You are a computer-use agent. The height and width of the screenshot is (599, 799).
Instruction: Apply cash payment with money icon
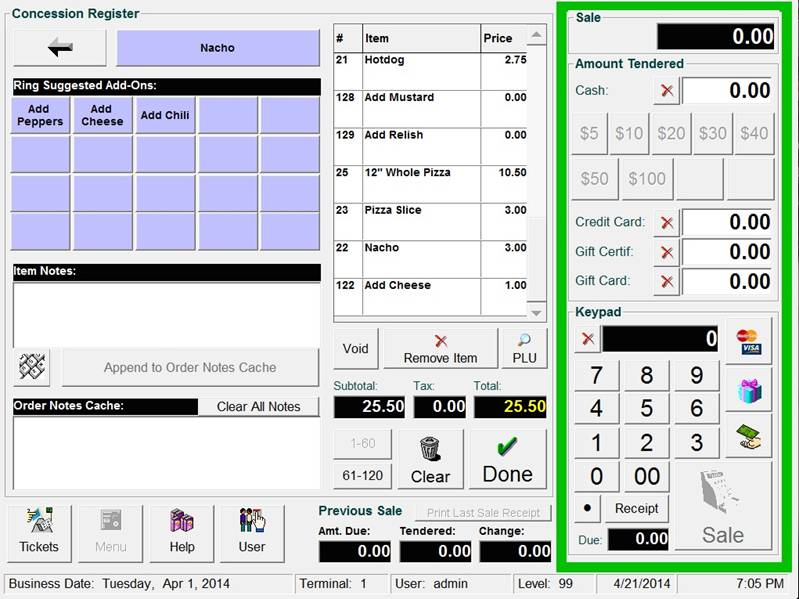748,437
